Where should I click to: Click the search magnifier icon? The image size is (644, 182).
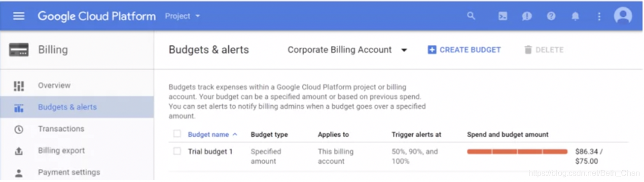coord(471,16)
